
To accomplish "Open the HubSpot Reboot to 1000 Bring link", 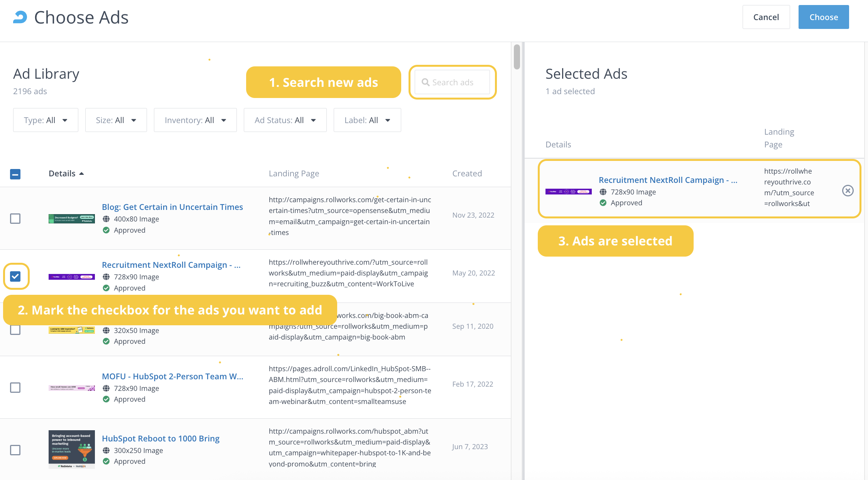I will click(x=160, y=438).
